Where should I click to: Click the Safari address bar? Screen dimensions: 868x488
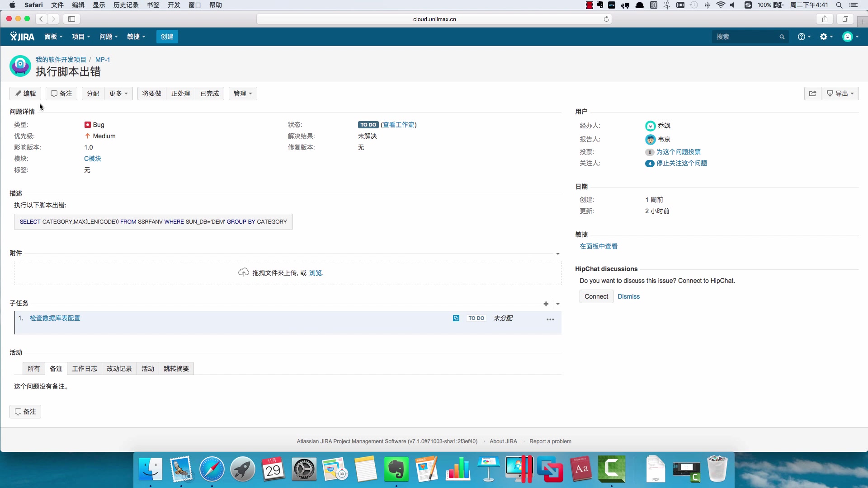[x=433, y=19]
